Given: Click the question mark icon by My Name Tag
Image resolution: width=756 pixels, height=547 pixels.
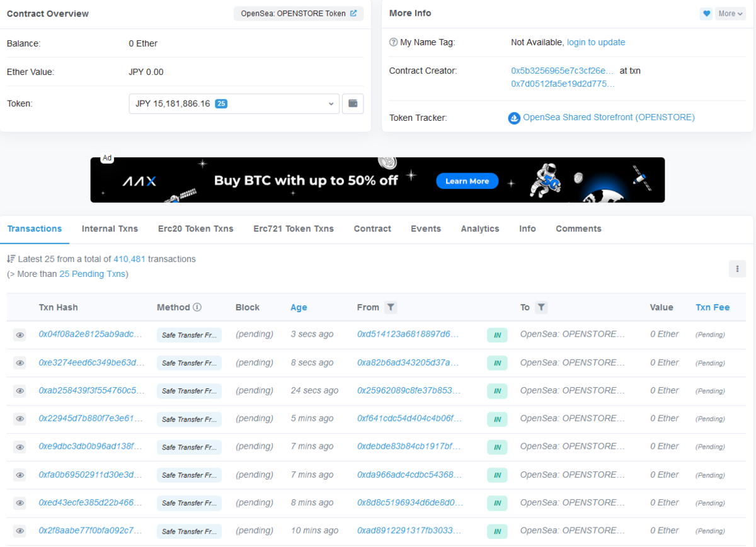Looking at the screenshot, I should (394, 42).
